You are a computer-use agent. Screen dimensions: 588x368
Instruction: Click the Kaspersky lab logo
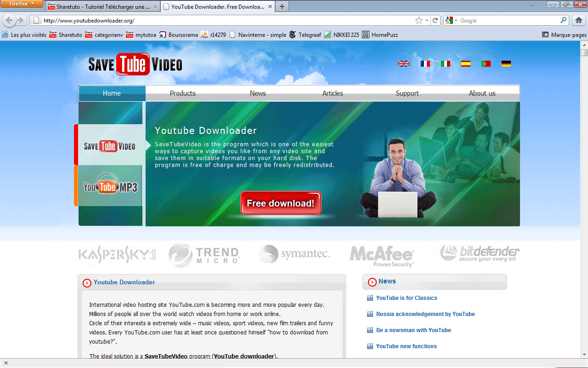[117, 254]
